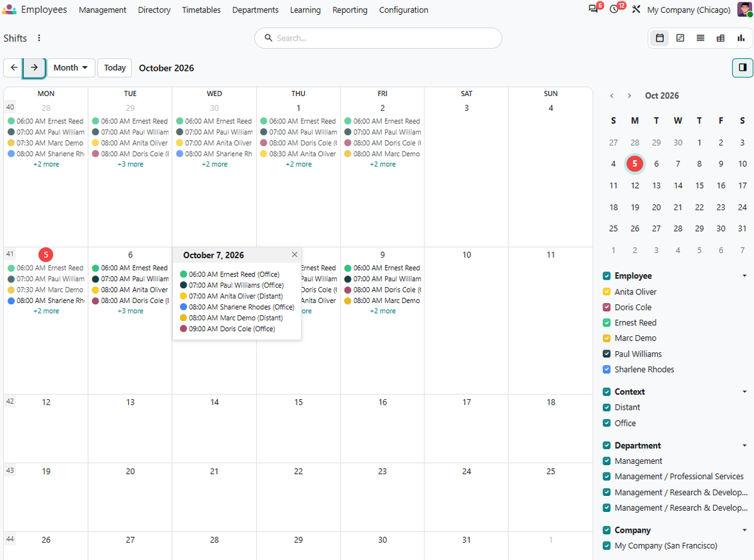This screenshot has width=754, height=560.
Task: Open the Learning menu
Action: click(306, 9)
